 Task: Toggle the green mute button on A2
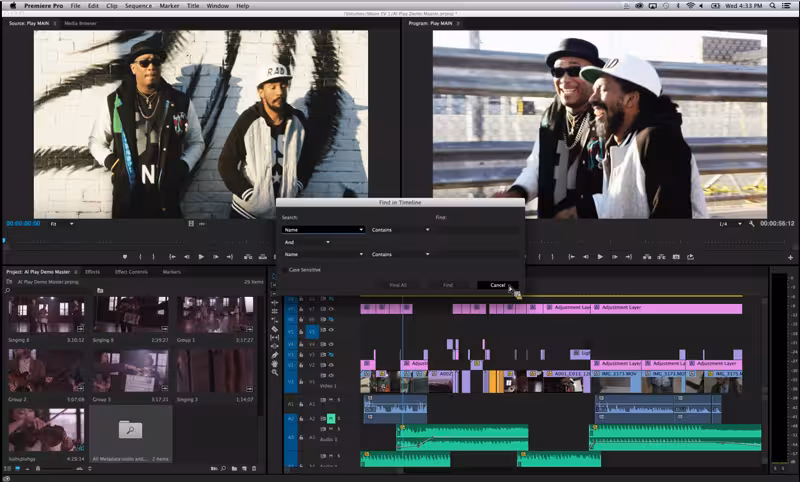(x=331, y=418)
